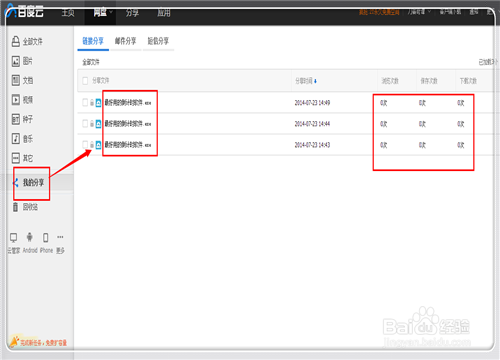
Task: Switch to 链接分享 tab
Action: pyautogui.click(x=93, y=41)
